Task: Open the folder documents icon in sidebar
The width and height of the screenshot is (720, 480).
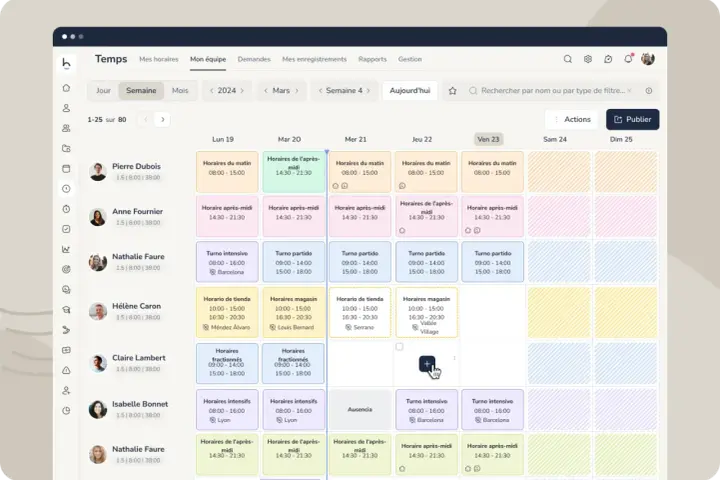Action: pyautogui.click(x=66, y=148)
